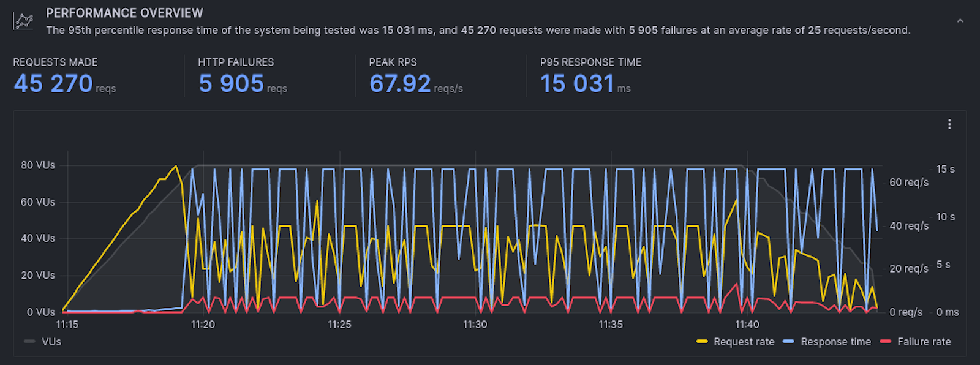Viewport: 980px width, 365px height.
Task: Select the 11:35 time axis label
Action: coord(611,325)
